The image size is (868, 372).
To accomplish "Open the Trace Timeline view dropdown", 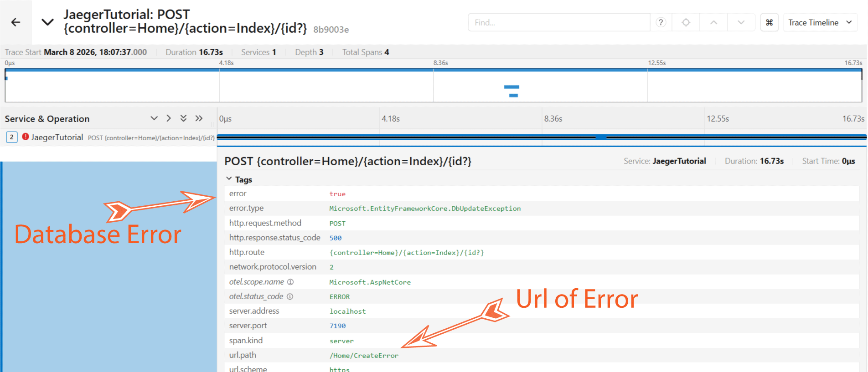I will point(820,22).
